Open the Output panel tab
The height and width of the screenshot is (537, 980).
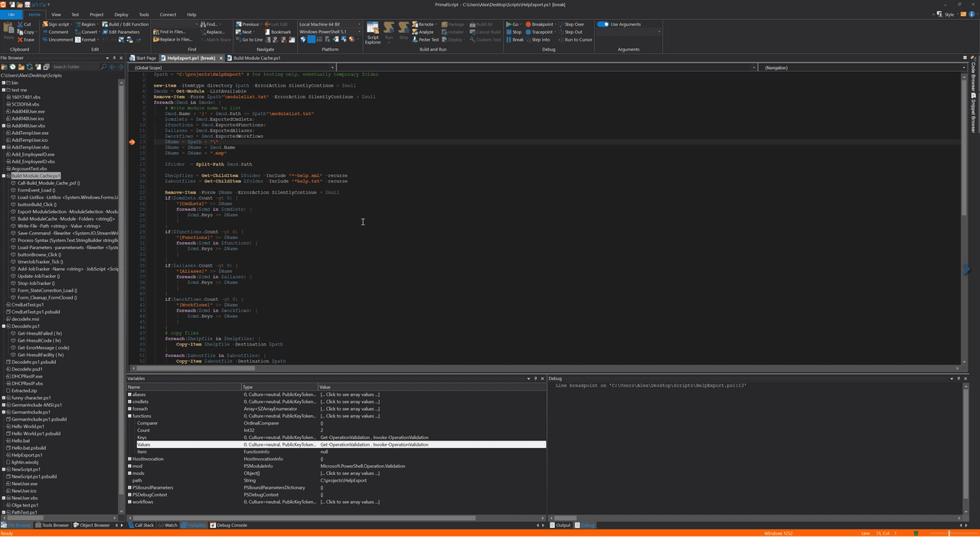click(x=561, y=526)
